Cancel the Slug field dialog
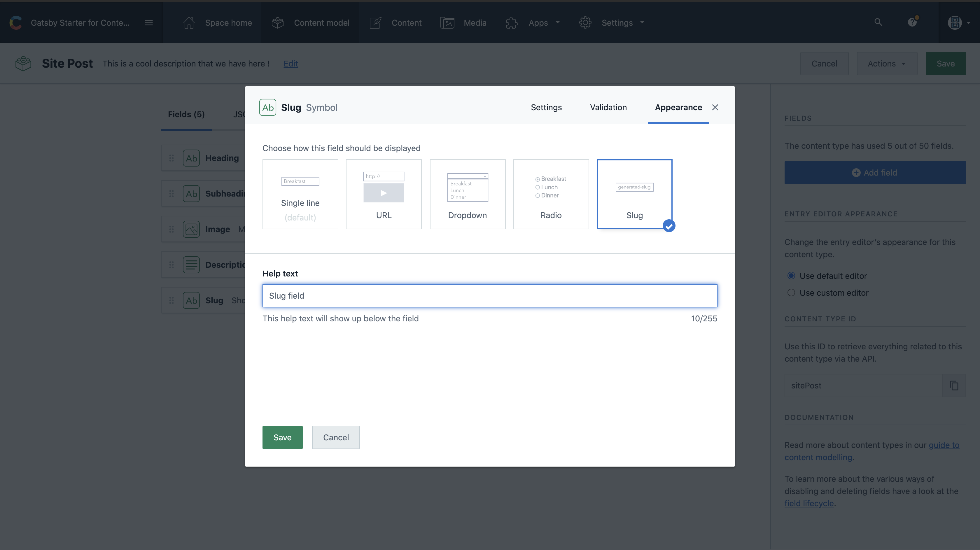This screenshot has width=980, height=550. point(336,437)
